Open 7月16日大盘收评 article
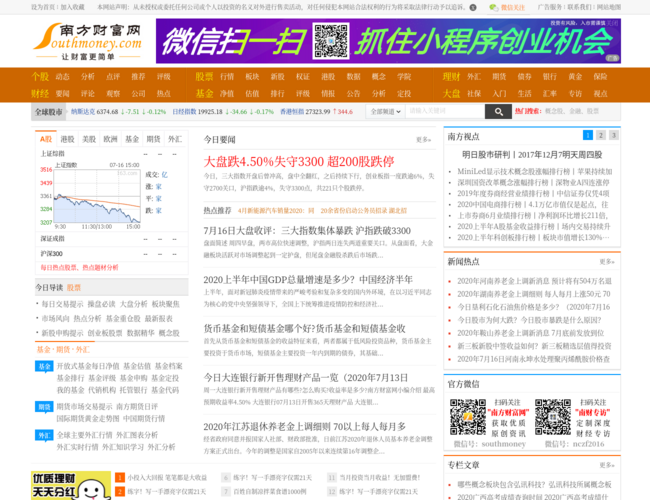The image size is (650, 500). pyautogui.click(x=307, y=231)
